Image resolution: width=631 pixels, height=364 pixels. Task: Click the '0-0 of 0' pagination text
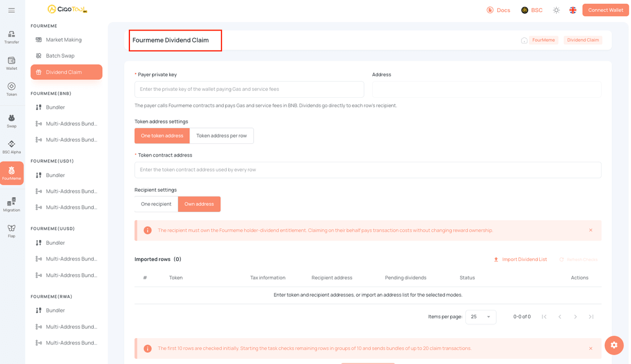click(x=522, y=317)
